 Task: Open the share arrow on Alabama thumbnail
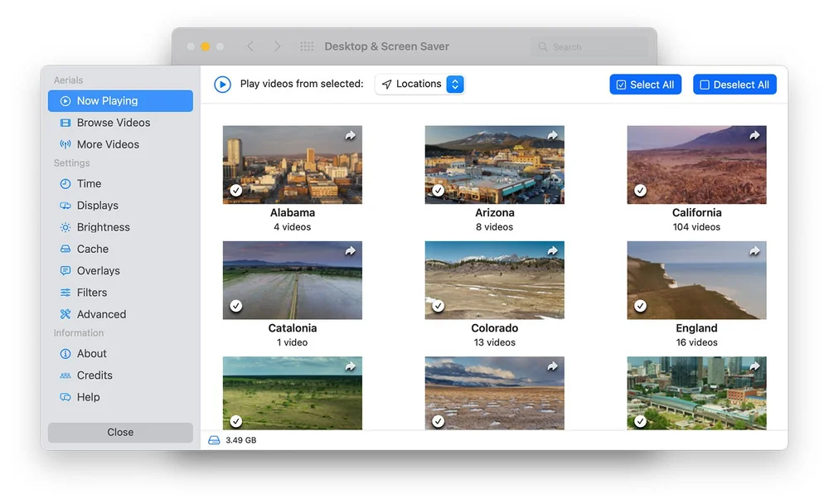tap(350, 136)
